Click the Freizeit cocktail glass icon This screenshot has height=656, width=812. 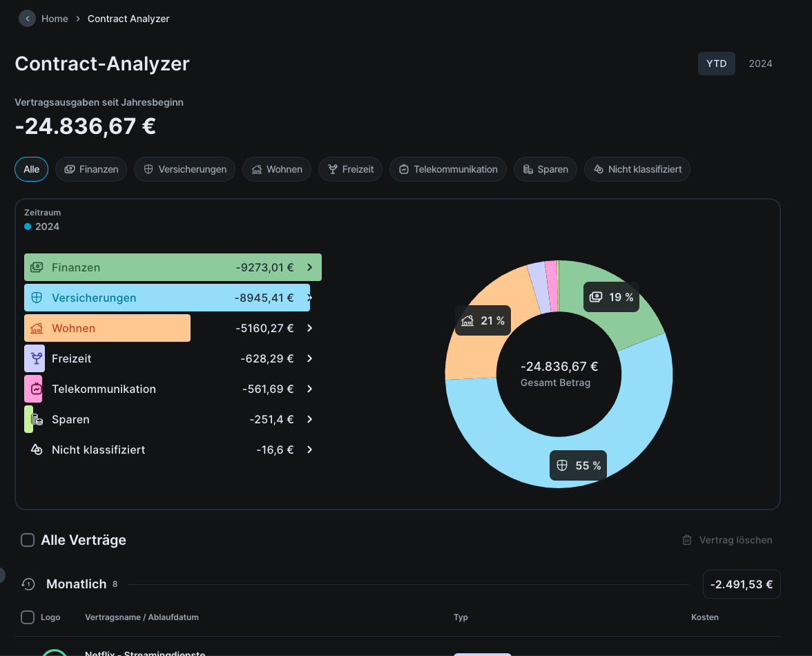(x=37, y=358)
